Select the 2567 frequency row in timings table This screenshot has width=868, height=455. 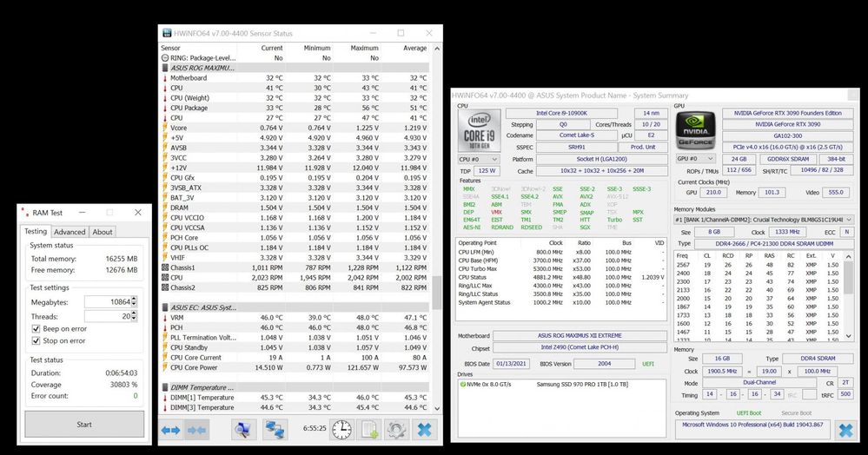(x=759, y=265)
